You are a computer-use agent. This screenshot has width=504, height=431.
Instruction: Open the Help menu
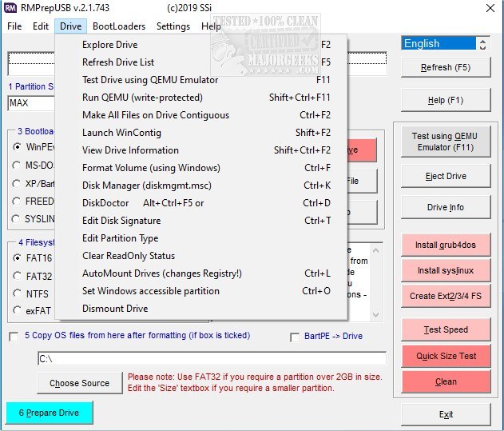211,26
